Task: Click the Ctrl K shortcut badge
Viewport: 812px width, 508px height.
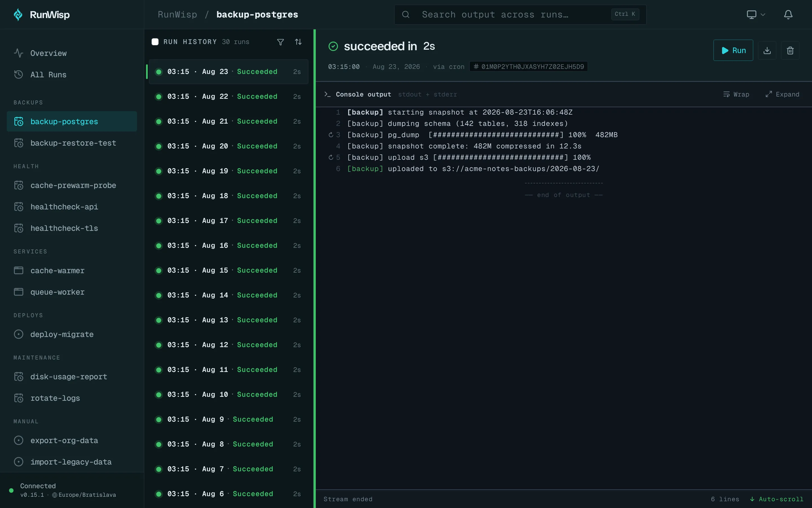Action: [x=625, y=14]
